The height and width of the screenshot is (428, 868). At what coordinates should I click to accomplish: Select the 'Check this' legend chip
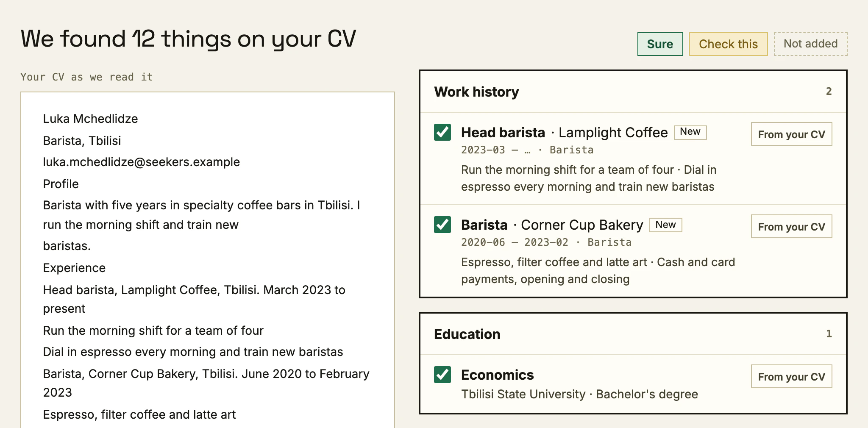[728, 44]
